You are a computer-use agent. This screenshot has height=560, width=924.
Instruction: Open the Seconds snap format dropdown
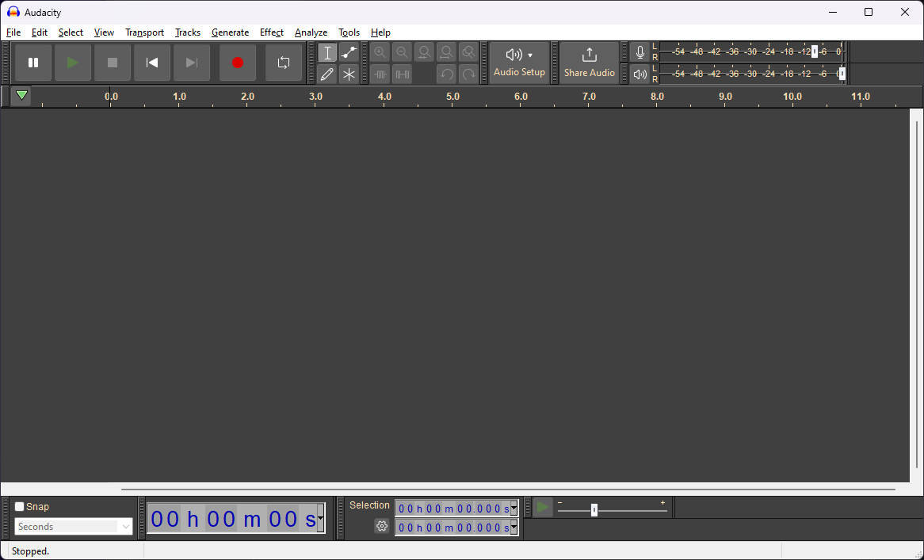point(124,526)
